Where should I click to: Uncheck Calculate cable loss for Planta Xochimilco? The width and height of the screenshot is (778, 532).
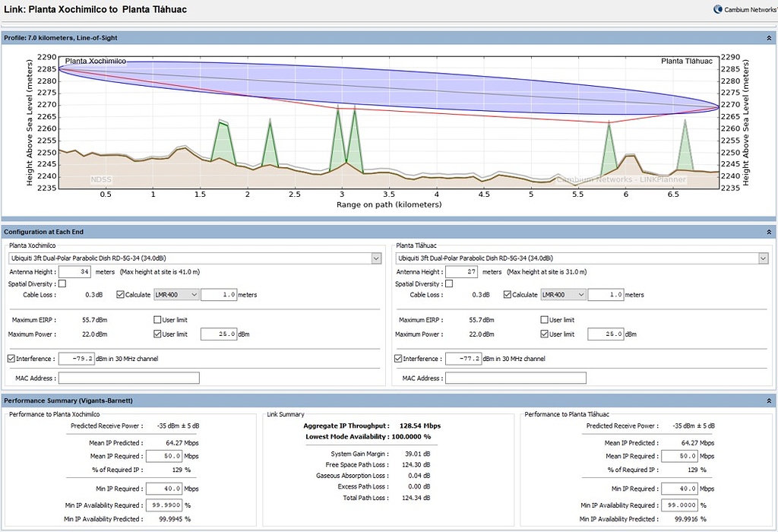pyautogui.click(x=120, y=294)
